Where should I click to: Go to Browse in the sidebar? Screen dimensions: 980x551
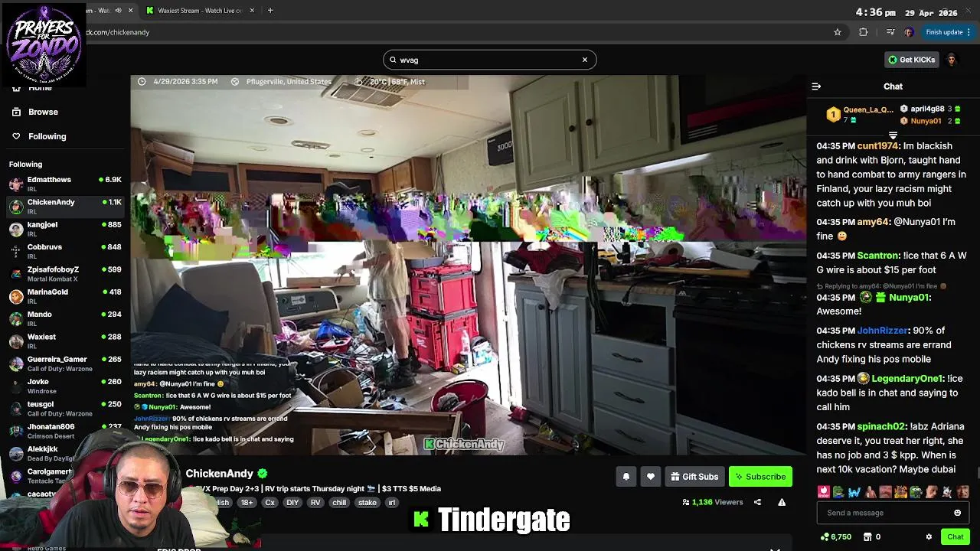(x=43, y=112)
